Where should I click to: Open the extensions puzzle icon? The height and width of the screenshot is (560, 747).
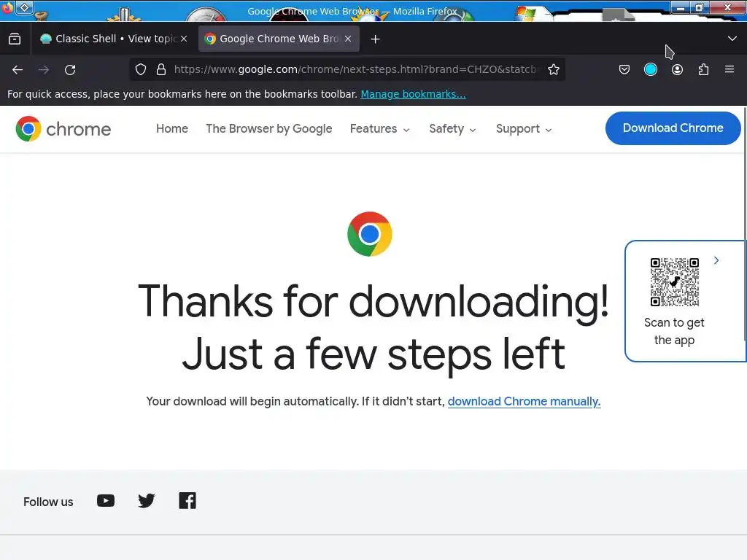[703, 69]
